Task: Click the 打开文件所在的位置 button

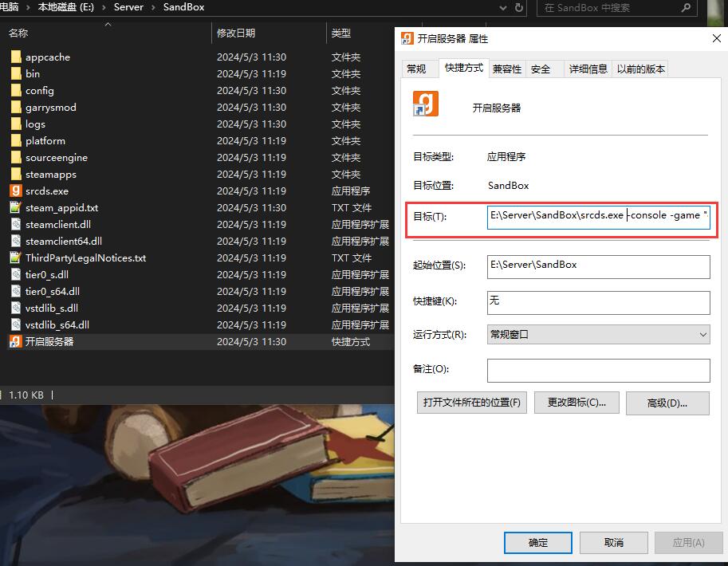Action: point(472,403)
